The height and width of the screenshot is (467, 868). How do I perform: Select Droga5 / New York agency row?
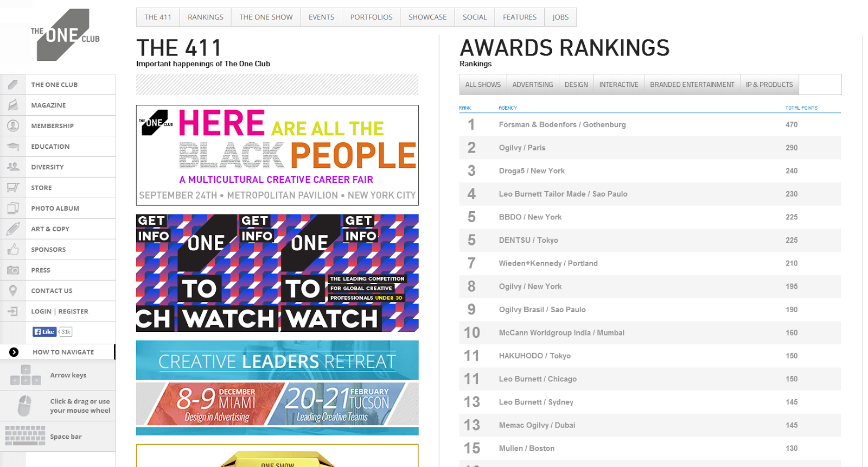[x=650, y=171]
